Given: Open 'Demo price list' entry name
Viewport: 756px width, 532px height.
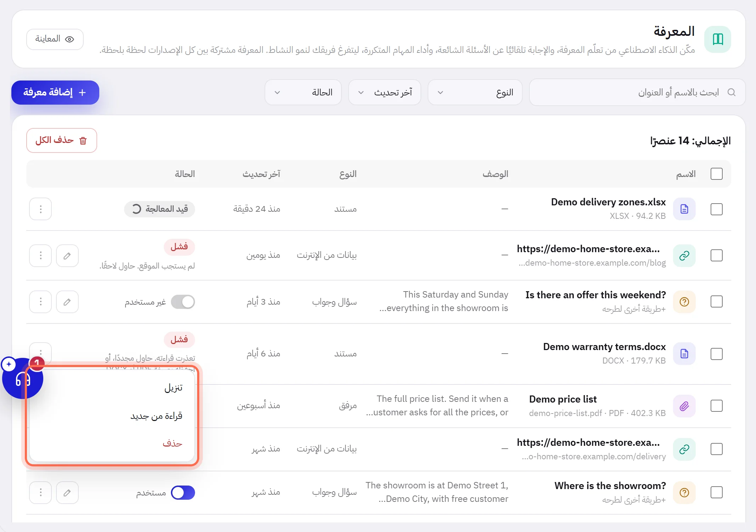Looking at the screenshot, I should tap(563, 399).
